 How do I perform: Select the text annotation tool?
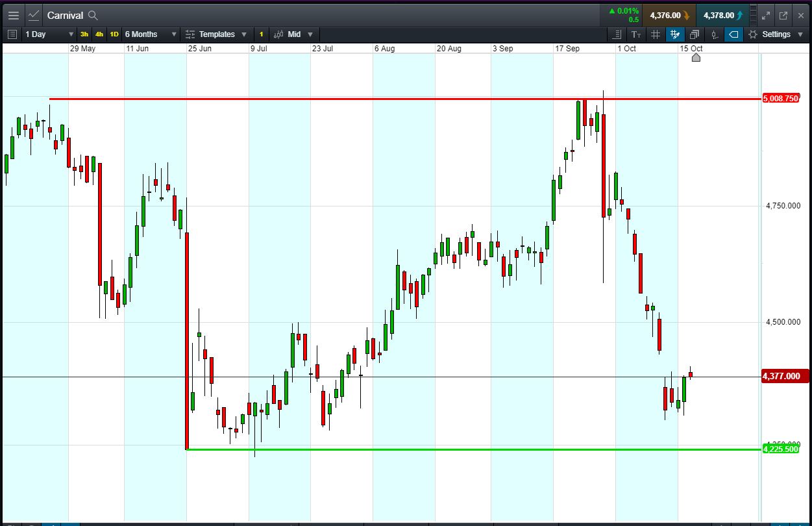[636, 34]
